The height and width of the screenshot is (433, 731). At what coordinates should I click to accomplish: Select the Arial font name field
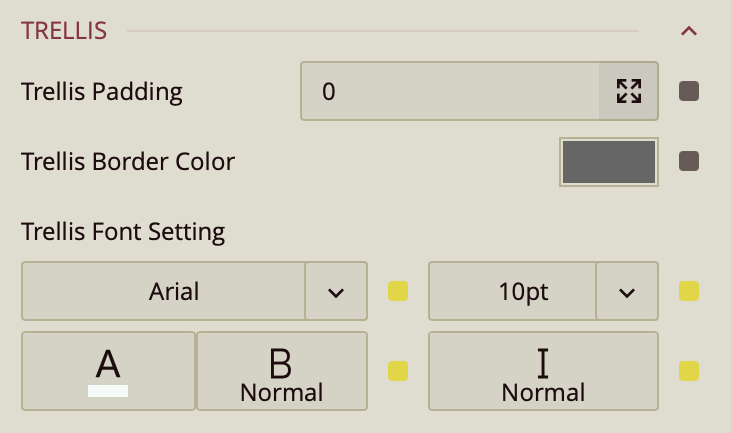[163, 292]
